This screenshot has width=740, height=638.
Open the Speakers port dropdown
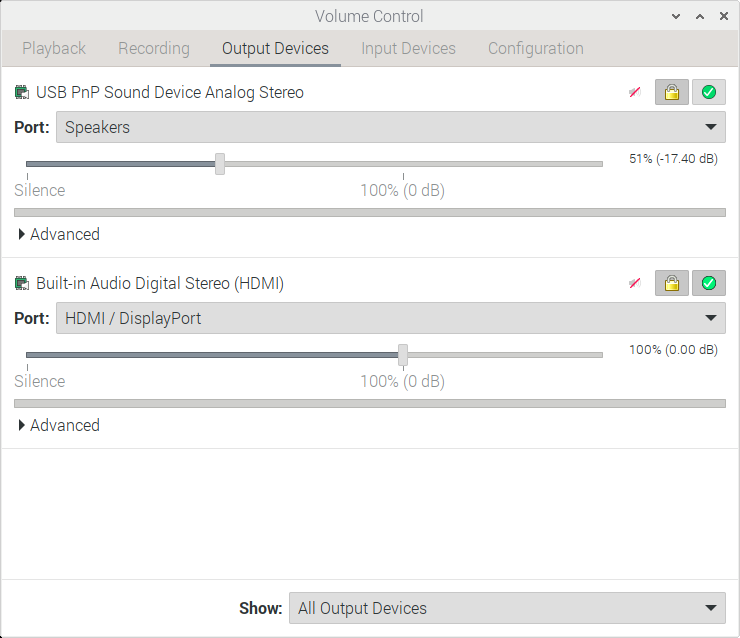pos(390,127)
